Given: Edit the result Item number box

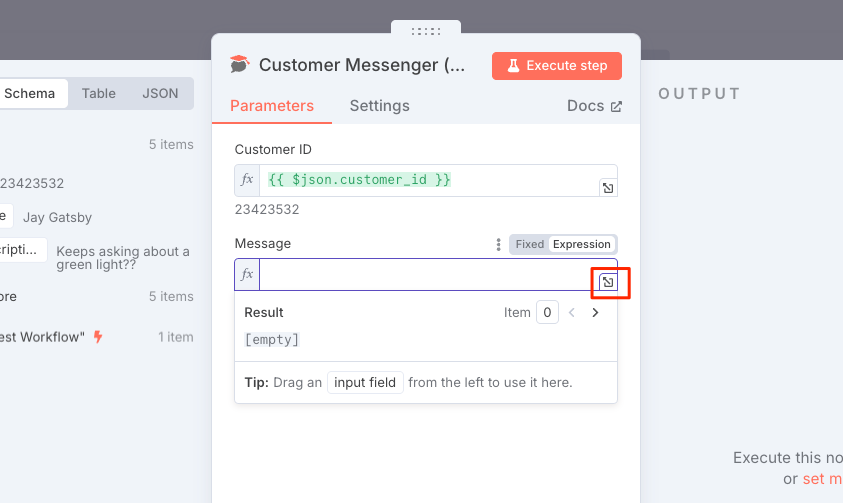Looking at the screenshot, I should pyautogui.click(x=547, y=313).
